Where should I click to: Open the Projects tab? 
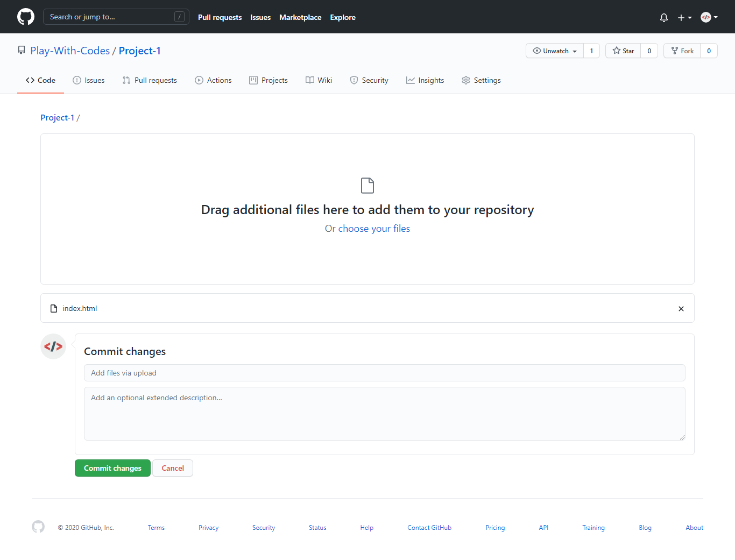[x=268, y=80]
